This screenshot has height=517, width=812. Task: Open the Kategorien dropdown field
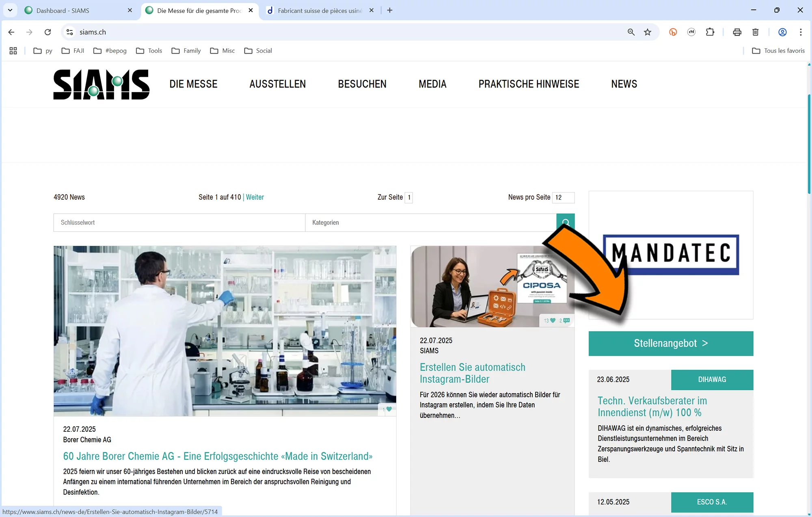click(430, 223)
